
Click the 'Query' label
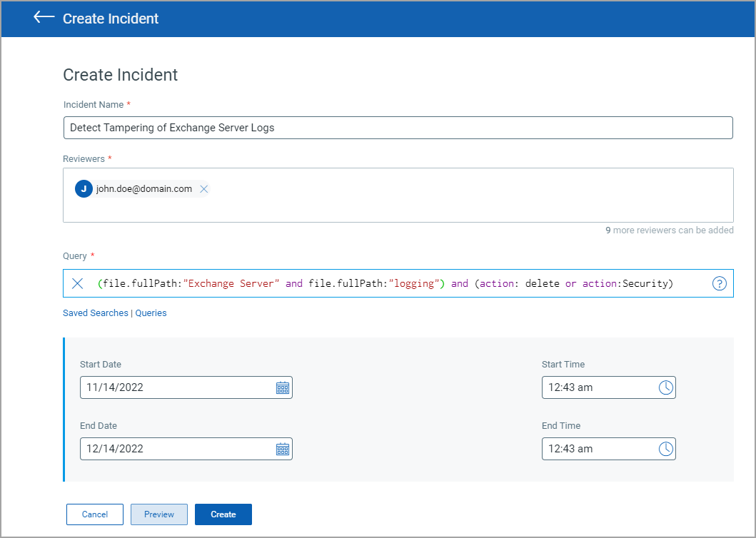(x=75, y=256)
